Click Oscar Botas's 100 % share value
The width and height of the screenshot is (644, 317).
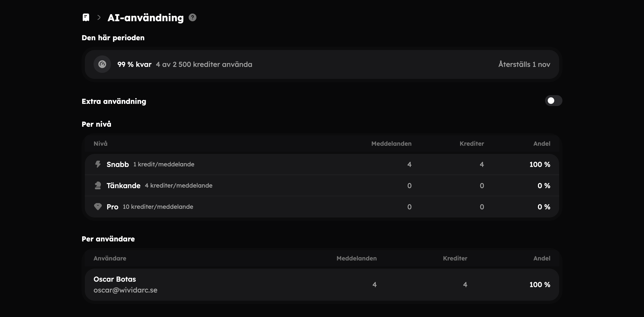[x=540, y=285]
